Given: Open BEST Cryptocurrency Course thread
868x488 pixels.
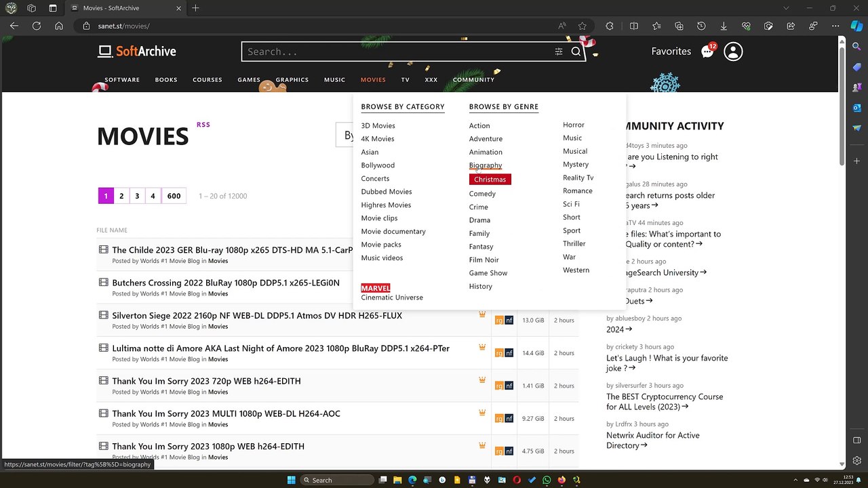Looking at the screenshot, I should click(x=665, y=401).
